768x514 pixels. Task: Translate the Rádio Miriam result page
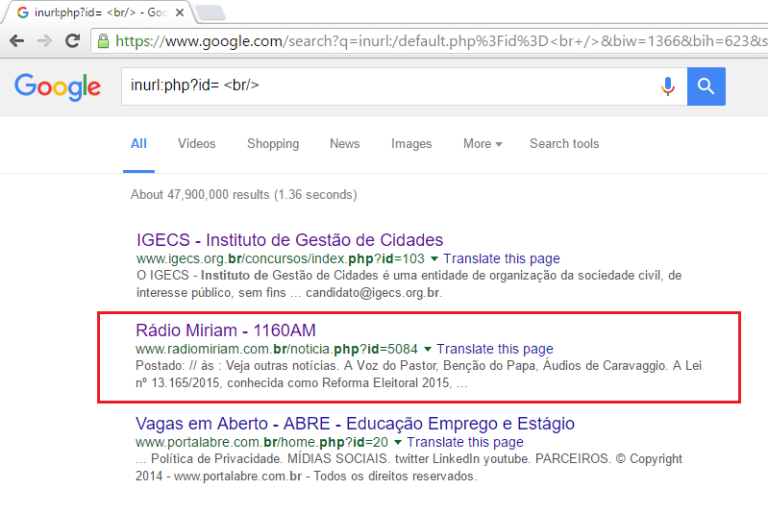point(495,349)
